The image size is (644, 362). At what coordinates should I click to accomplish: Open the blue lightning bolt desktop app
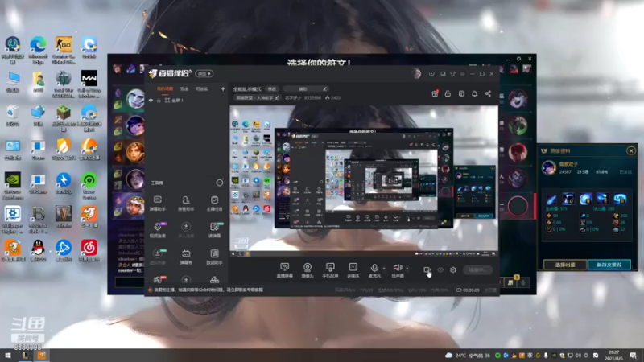click(x=64, y=179)
